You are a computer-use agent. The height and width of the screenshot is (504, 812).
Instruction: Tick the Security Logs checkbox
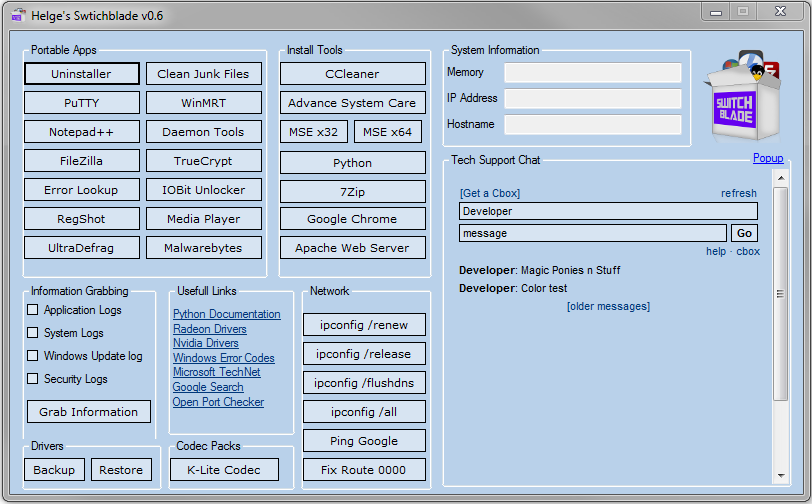(33, 379)
